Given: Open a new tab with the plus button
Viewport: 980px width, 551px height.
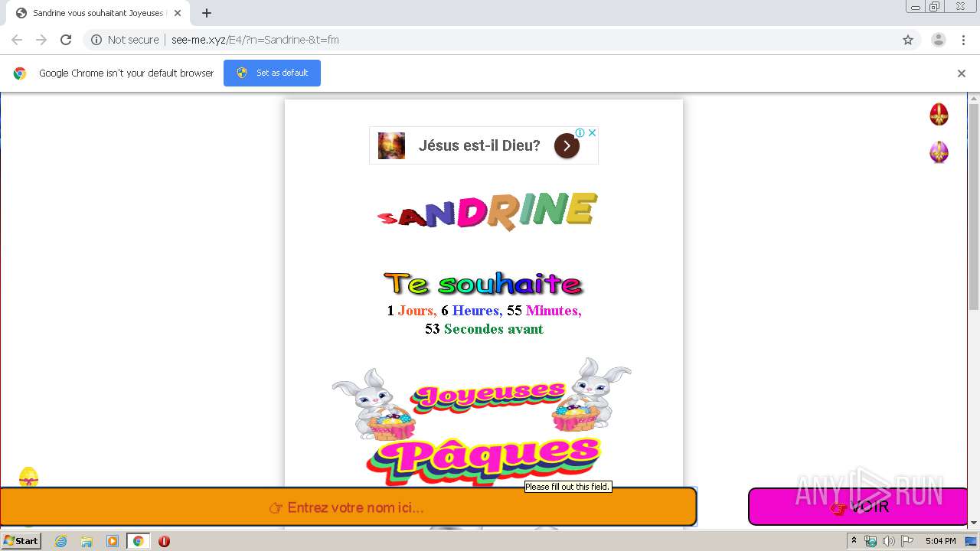Looking at the screenshot, I should pyautogui.click(x=207, y=13).
